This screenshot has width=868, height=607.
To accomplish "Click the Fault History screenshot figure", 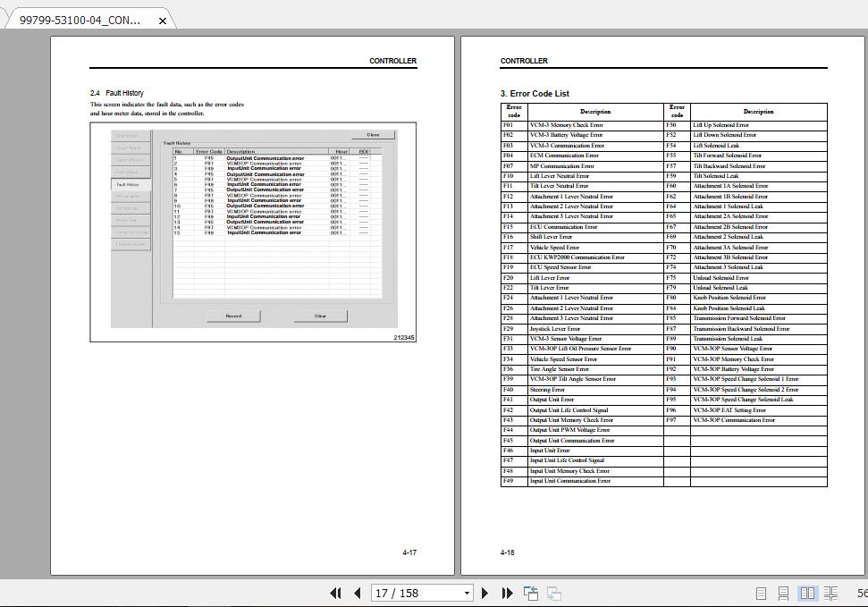I will 253,232.
